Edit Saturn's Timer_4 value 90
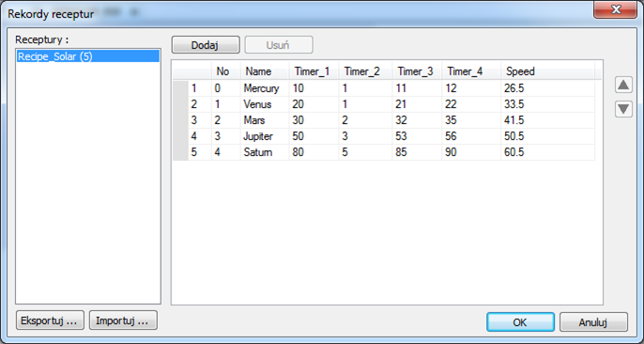The width and height of the screenshot is (644, 344). (x=471, y=152)
